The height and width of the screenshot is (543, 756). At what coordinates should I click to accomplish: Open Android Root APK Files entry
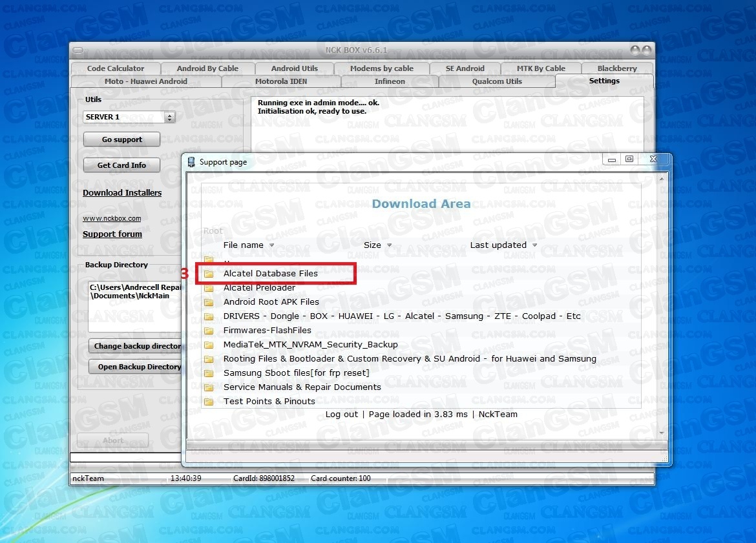point(271,302)
